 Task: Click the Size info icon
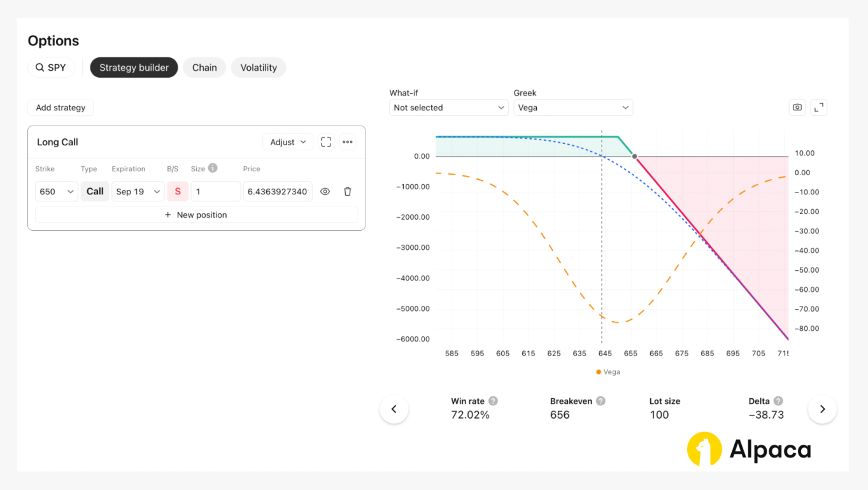point(213,168)
